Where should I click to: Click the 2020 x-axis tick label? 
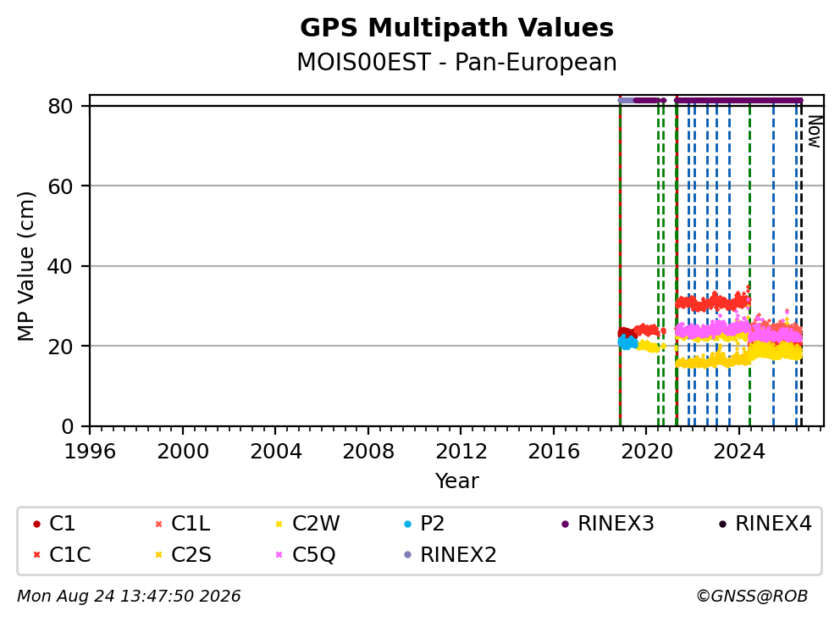(x=647, y=452)
